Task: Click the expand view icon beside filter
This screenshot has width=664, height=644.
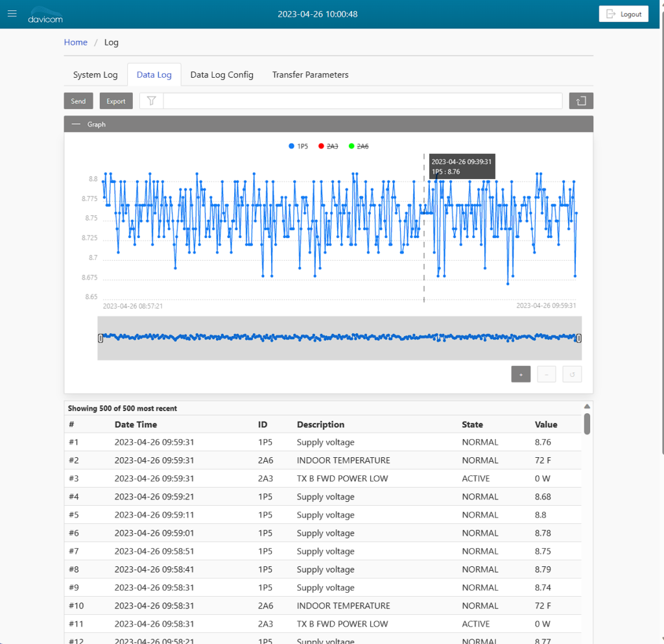Action: pyautogui.click(x=581, y=101)
